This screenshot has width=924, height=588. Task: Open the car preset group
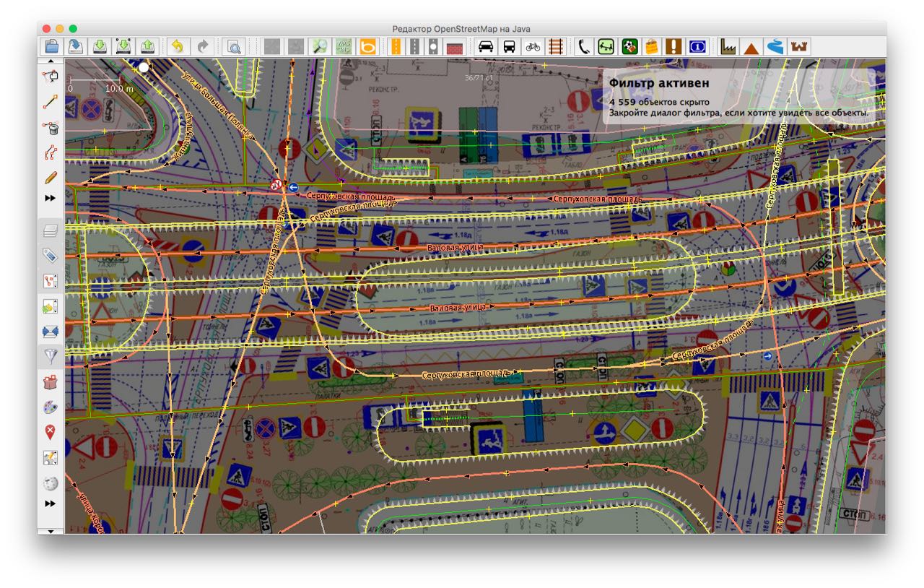pos(487,47)
